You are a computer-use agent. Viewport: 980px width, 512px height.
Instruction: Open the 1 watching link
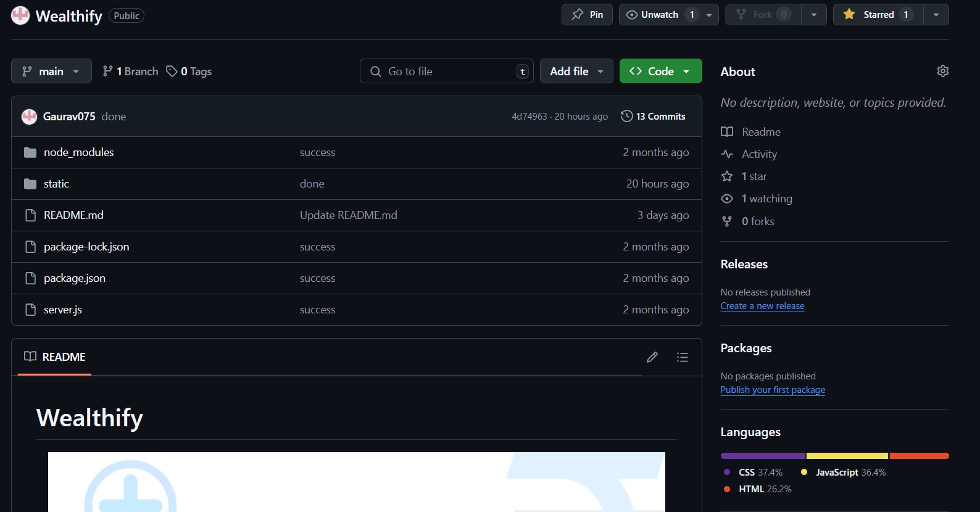point(757,199)
